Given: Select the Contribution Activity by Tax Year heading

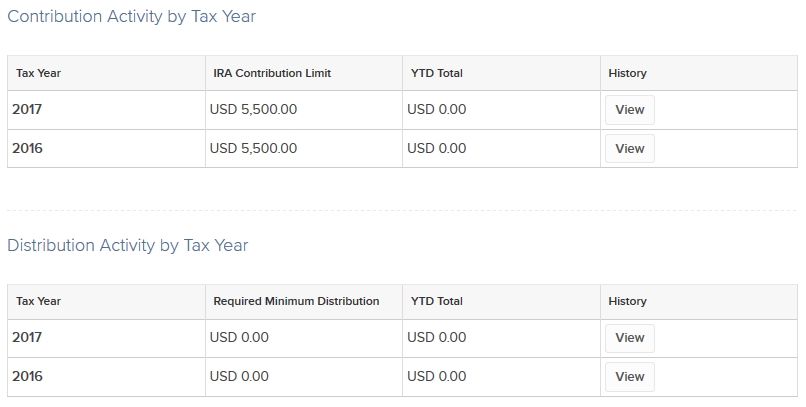Looking at the screenshot, I should point(132,16).
